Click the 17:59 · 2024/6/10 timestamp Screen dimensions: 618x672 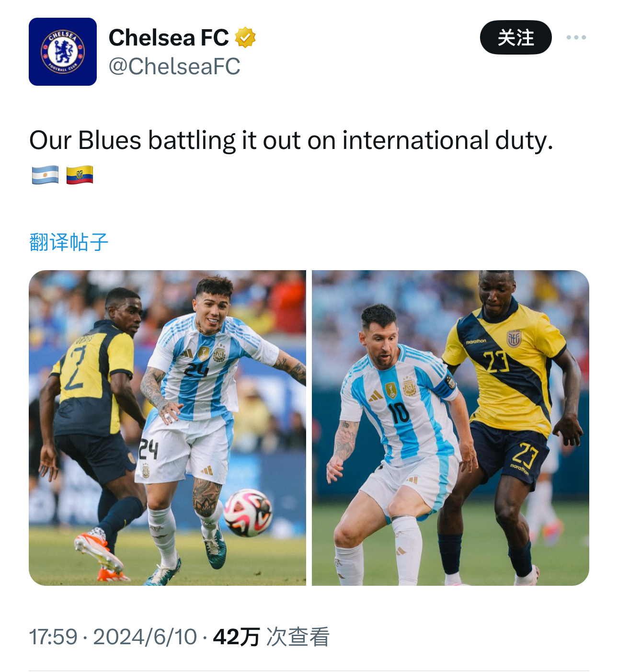pyautogui.click(x=113, y=637)
